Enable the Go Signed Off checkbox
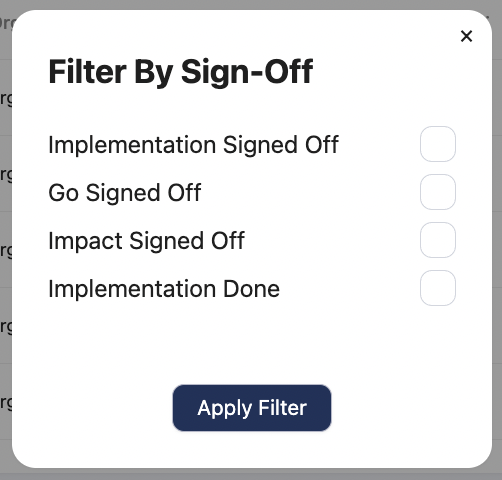Viewport: 502px width, 480px height. [438, 192]
